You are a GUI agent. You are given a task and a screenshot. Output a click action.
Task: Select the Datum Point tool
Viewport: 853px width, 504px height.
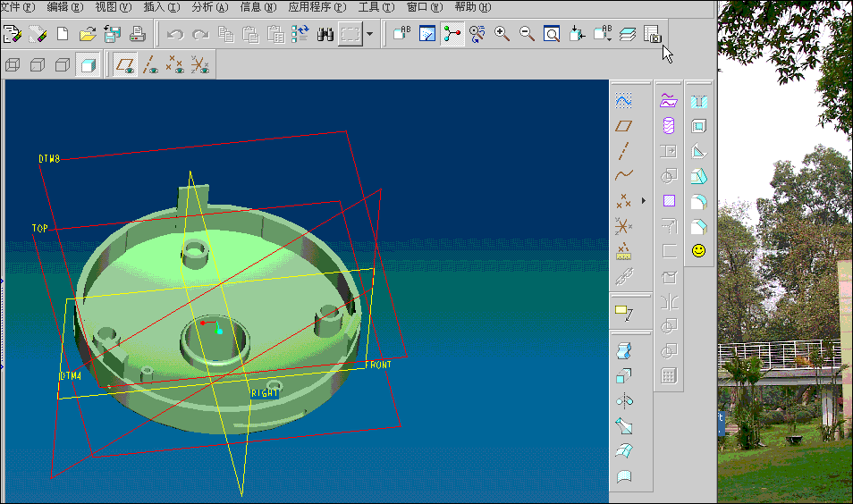(x=623, y=201)
